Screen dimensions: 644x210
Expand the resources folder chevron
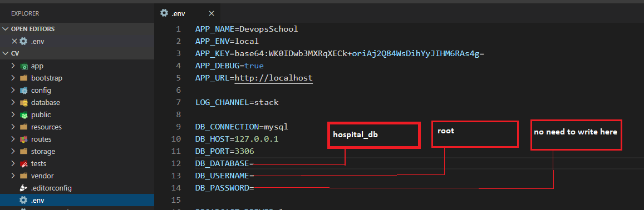13,127
